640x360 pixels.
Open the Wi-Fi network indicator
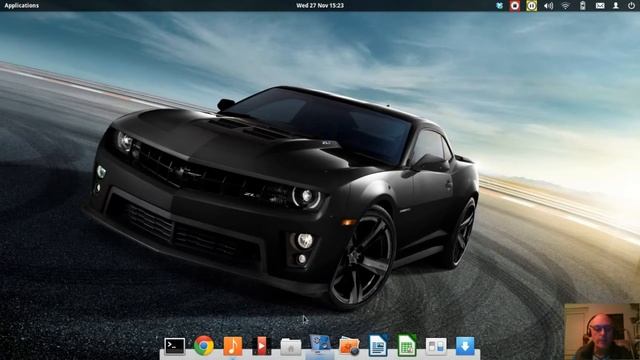click(565, 6)
